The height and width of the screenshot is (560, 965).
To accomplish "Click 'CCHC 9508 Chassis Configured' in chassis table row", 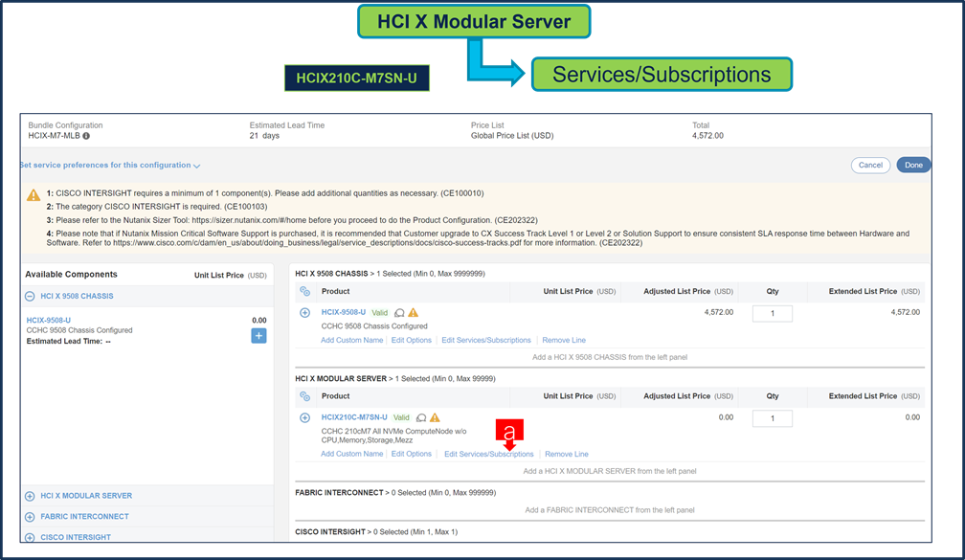I will (374, 326).
